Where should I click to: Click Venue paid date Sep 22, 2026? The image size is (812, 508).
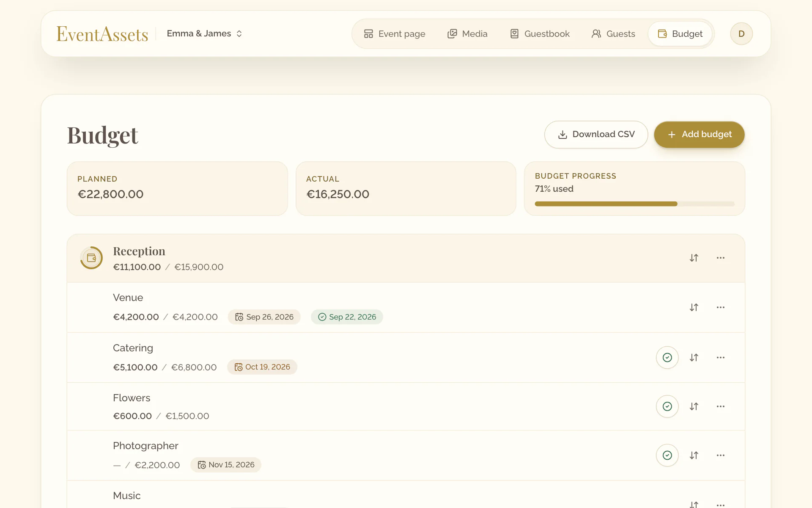pos(347,317)
